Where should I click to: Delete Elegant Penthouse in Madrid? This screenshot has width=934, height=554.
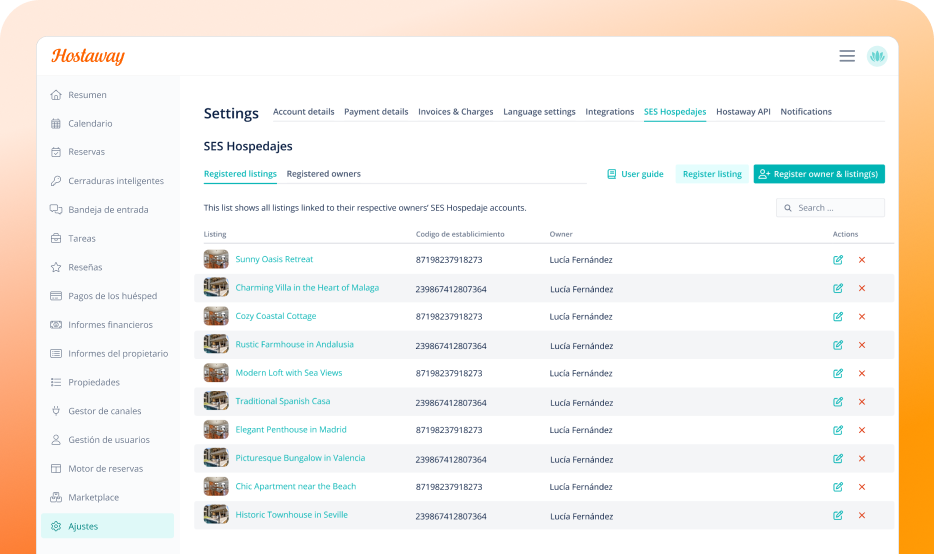pyautogui.click(x=862, y=430)
